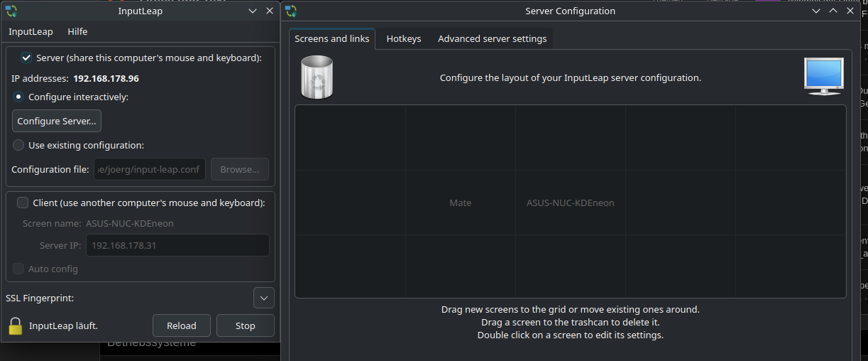Click the Reload button

(182, 325)
